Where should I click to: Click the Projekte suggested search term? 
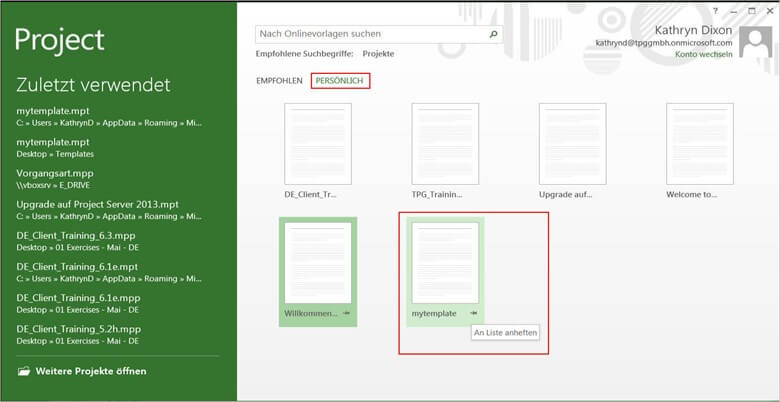378,53
